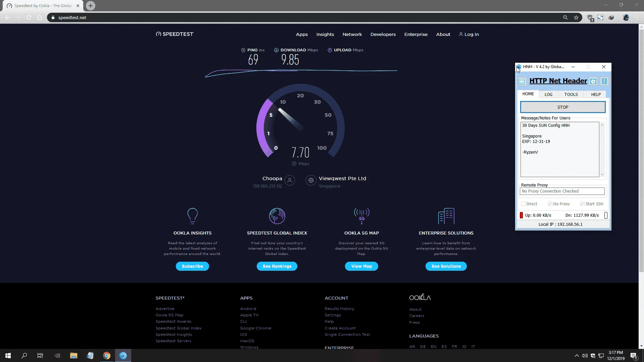Image resolution: width=644 pixels, height=362 pixels.
Task: Click the zoom magnifier icon in the address bar
Action: 565,17
